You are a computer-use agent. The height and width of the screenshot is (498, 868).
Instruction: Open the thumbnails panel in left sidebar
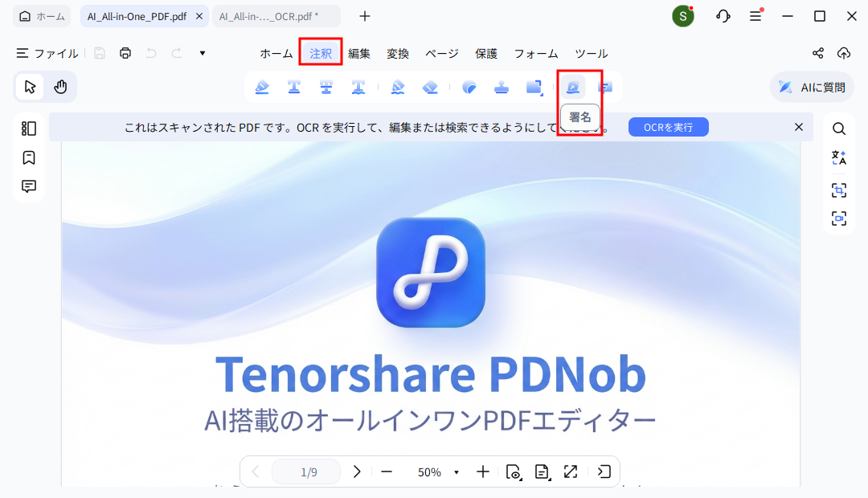click(29, 129)
